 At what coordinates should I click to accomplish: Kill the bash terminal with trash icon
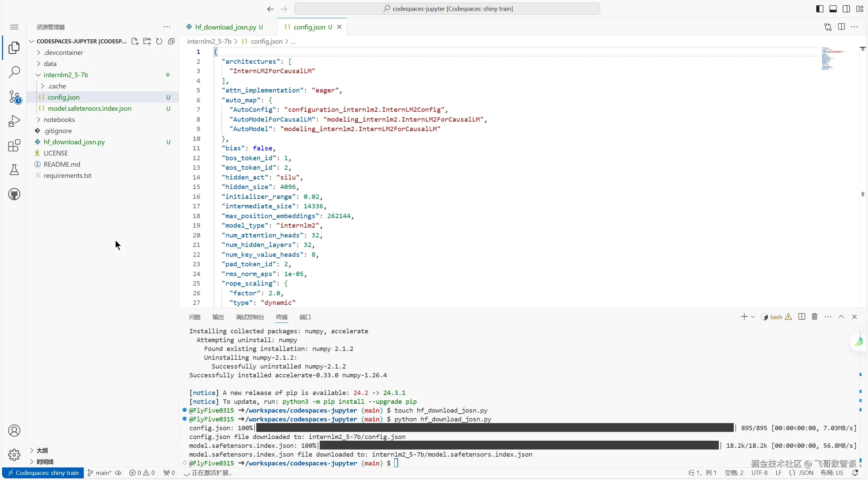[x=814, y=317]
